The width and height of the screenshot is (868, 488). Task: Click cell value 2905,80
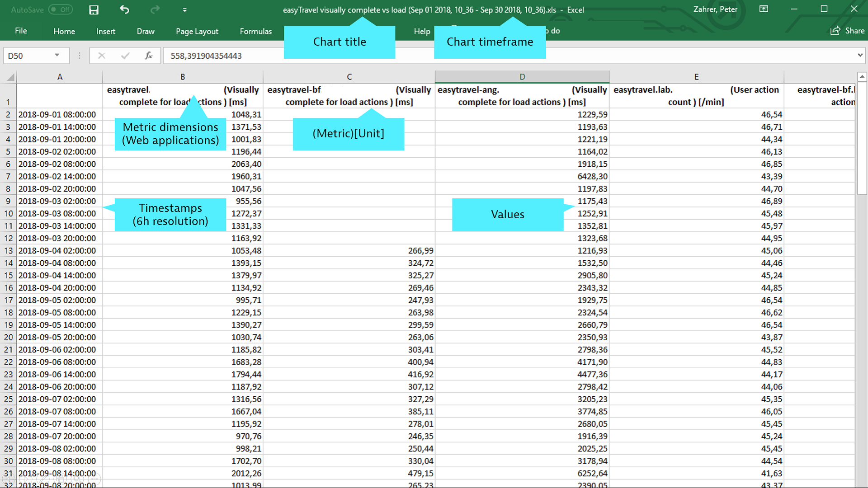click(522, 276)
